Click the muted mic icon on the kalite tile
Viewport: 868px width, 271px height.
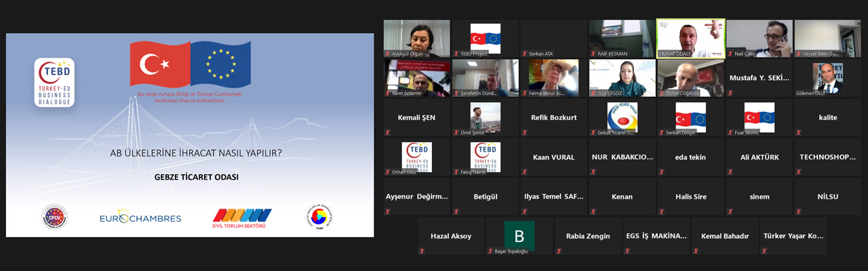tap(797, 133)
